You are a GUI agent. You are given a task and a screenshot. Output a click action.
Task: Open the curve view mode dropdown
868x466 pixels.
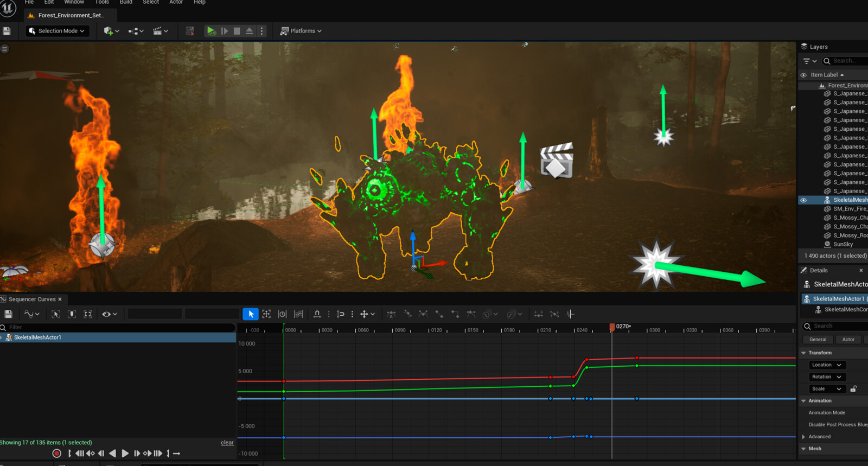(32, 314)
